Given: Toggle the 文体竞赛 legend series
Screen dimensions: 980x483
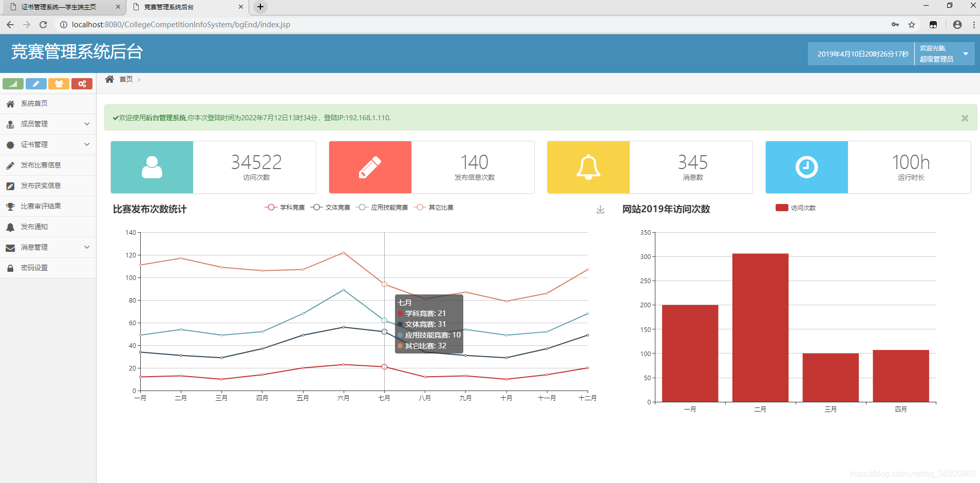Looking at the screenshot, I should click(330, 208).
